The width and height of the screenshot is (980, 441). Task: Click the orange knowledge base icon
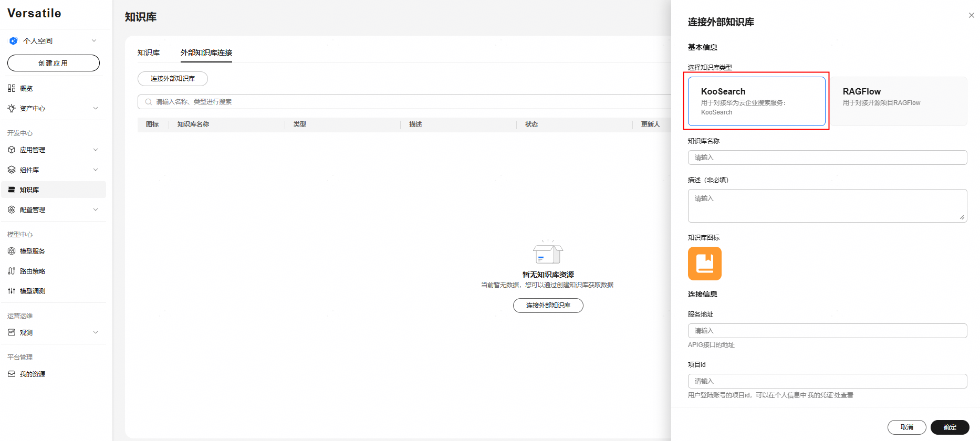(705, 264)
